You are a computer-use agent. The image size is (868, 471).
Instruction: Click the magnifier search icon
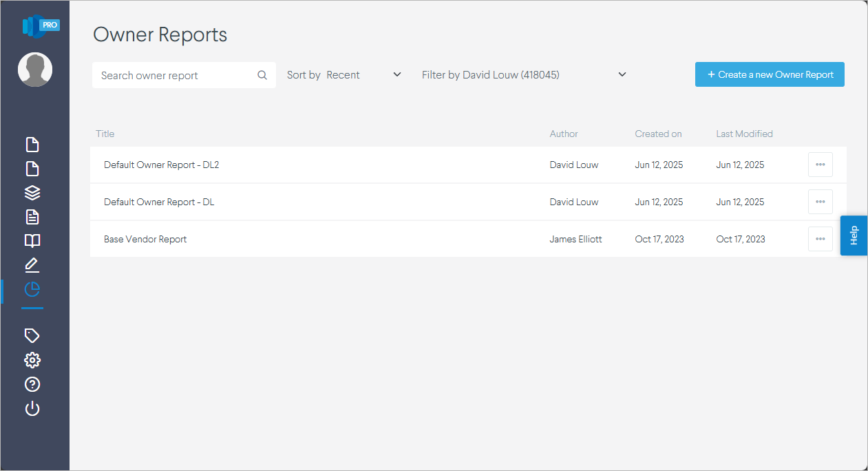click(262, 75)
